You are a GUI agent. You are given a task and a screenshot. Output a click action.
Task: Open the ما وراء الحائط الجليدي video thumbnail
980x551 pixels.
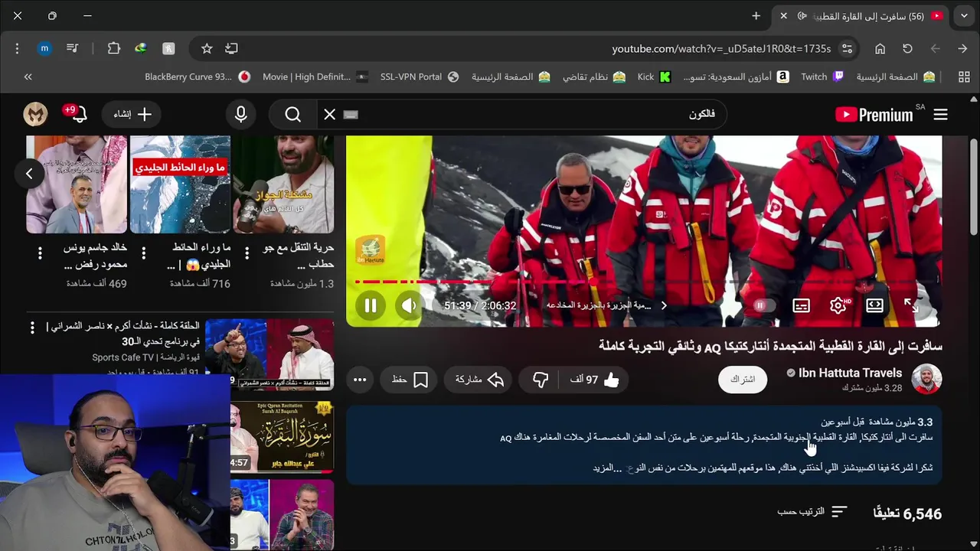[180, 184]
